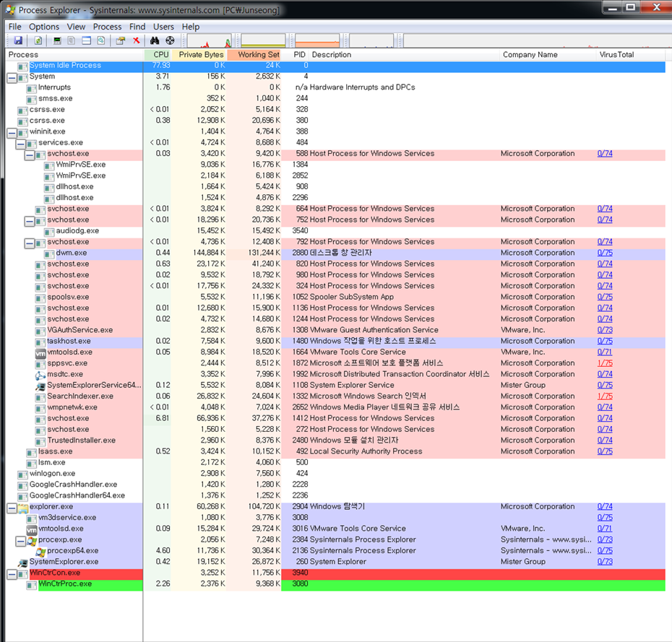This screenshot has height=642, width=672.
Task: Collapse the procexp.exe tree node
Action: pos(20,542)
